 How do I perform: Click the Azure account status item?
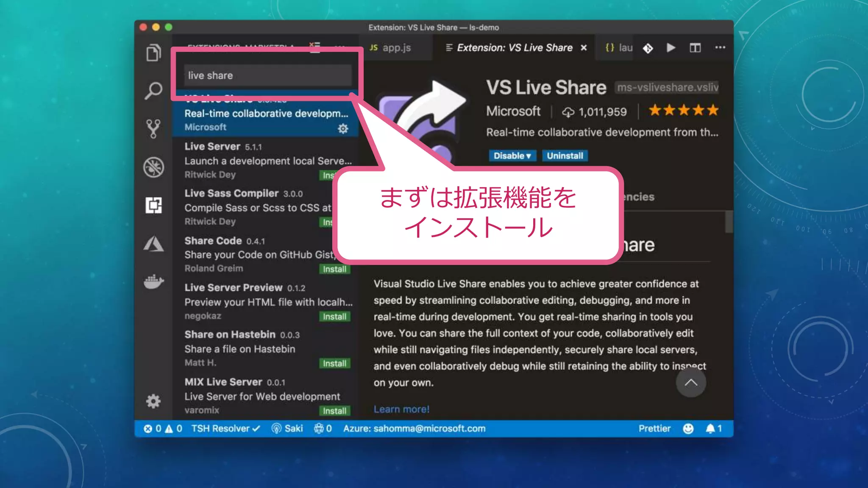click(414, 429)
